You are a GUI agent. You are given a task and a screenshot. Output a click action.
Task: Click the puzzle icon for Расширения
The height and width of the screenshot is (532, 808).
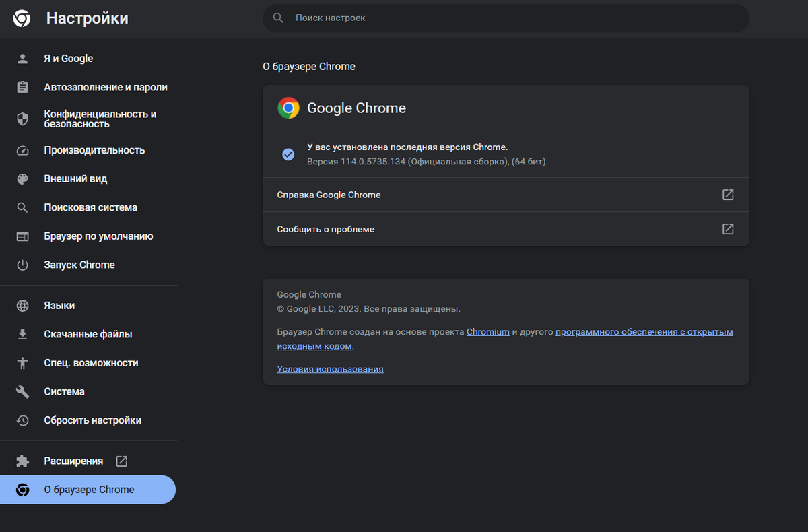23,461
